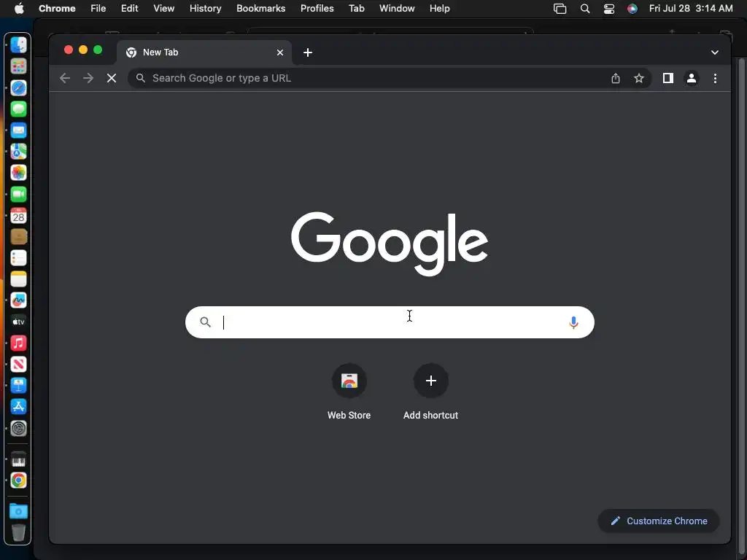The width and height of the screenshot is (747, 560).
Task: Click the date and time in menu bar
Action: 691,9
